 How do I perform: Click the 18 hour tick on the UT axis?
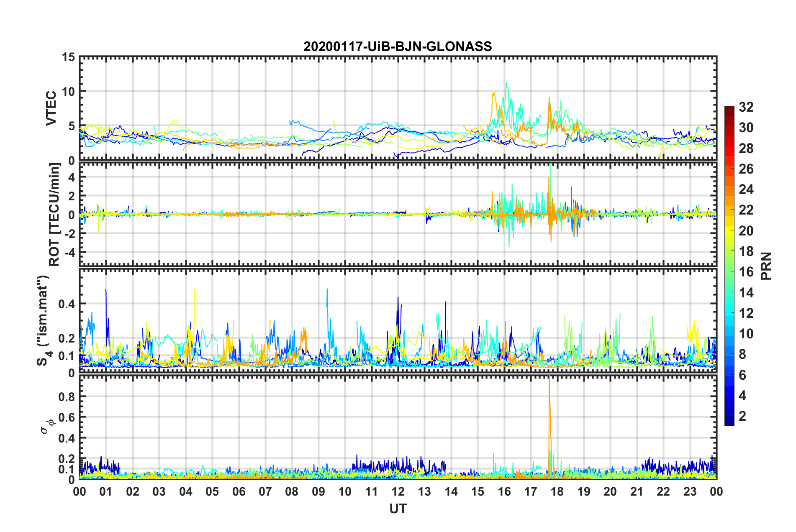[x=557, y=491]
